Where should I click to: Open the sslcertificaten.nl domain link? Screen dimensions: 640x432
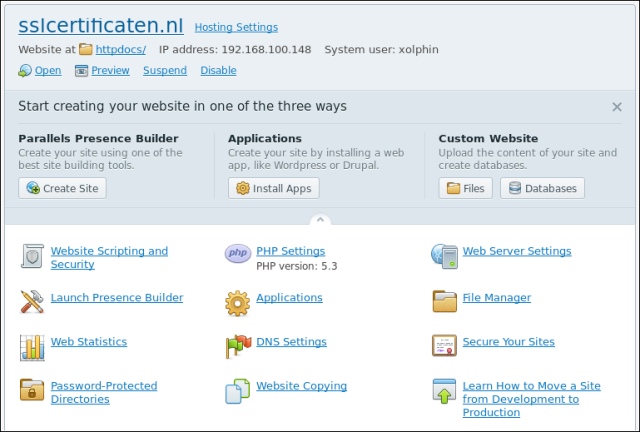pyautogui.click(x=101, y=25)
